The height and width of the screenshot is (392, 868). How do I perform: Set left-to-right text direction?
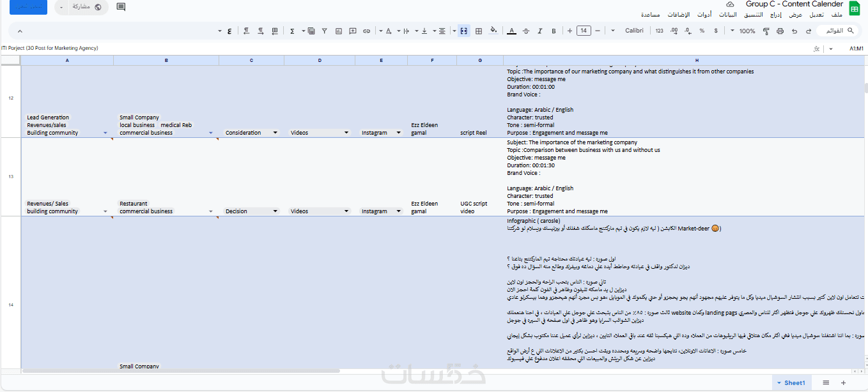261,31
